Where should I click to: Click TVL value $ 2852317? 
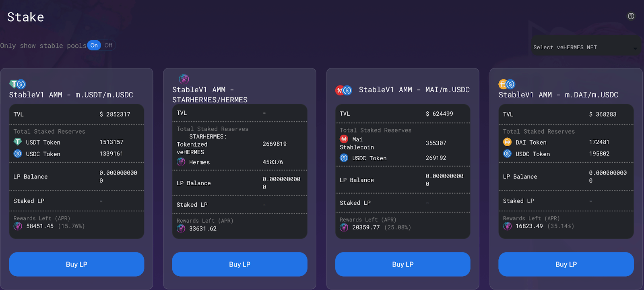(x=115, y=114)
